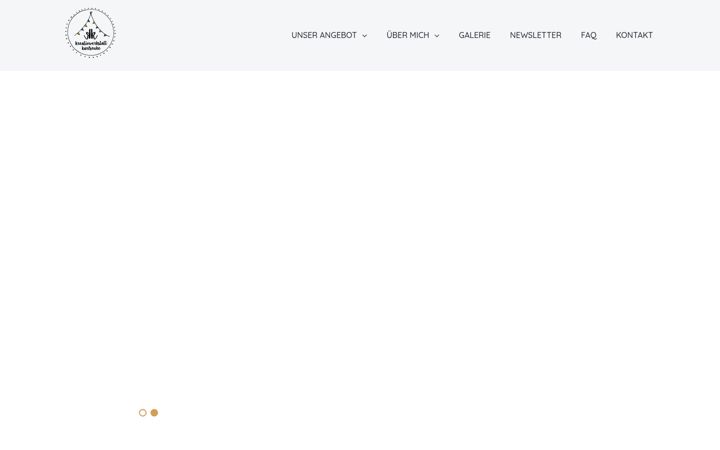The image size is (720, 450).
Task: Open the Newsletter page
Action: (535, 35)
